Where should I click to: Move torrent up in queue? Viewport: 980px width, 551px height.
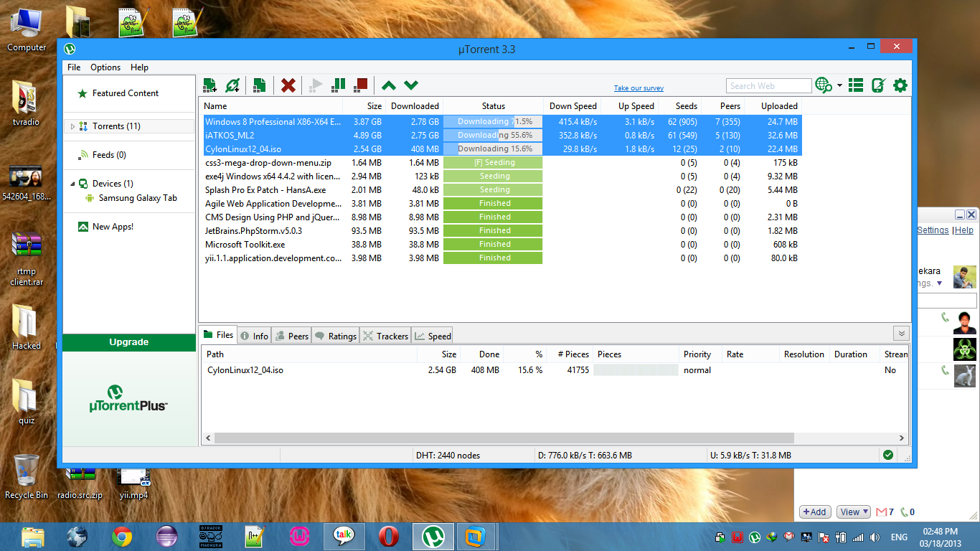point(389,86)
